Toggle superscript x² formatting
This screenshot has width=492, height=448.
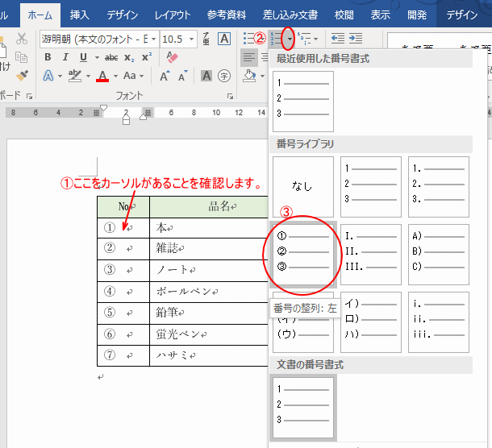[147, 57]
